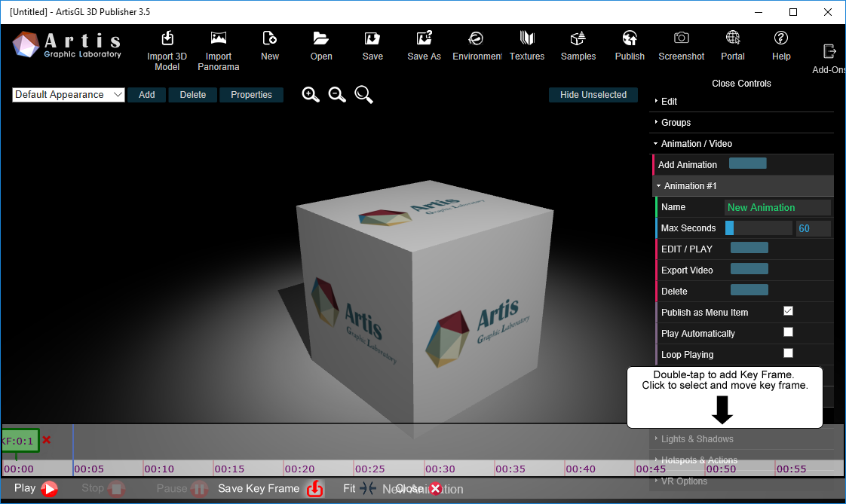Open the Import Panorama tool
846x504 pixels.
(219, 38)
